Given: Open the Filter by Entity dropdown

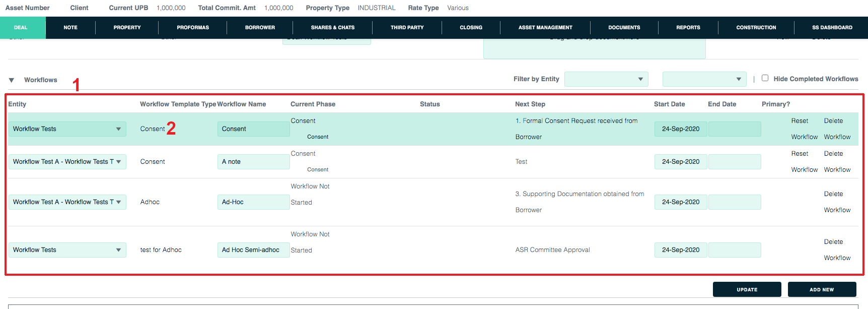Looking at the screenshot, I should (606, 79).
